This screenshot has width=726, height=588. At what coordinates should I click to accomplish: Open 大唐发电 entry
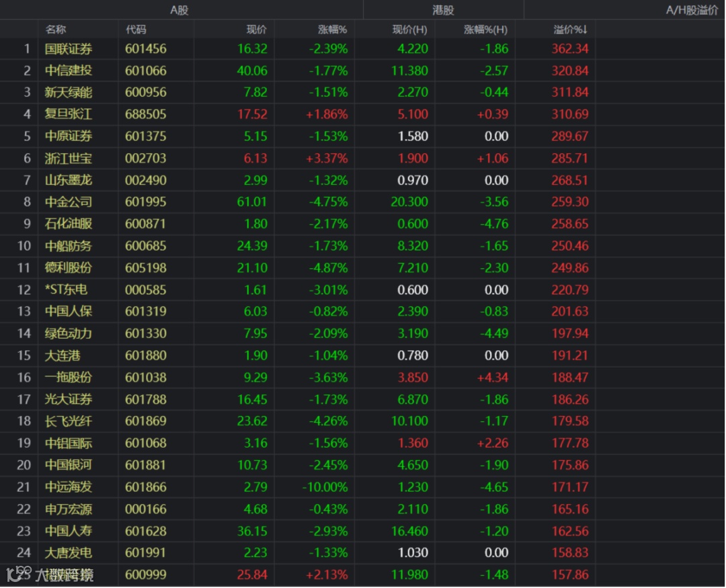click(x=68, y=553)
